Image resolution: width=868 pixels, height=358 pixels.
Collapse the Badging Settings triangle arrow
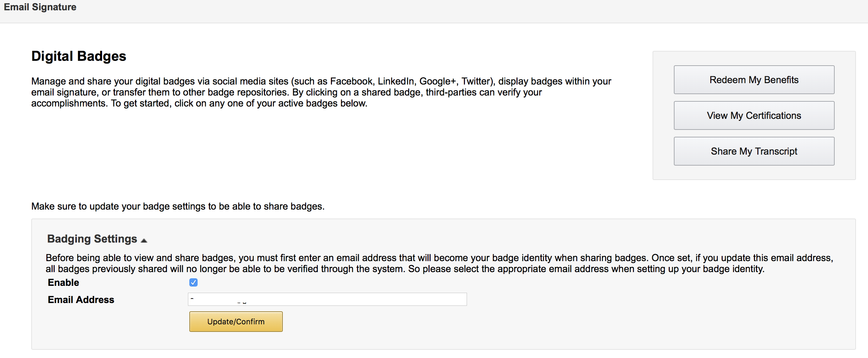[x=144, y=240]
